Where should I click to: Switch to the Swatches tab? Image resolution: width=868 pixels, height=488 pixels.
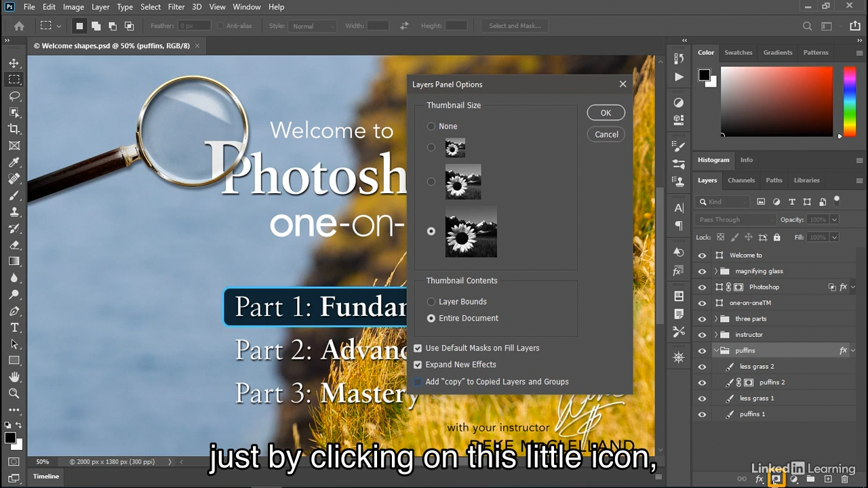(738, 52)
